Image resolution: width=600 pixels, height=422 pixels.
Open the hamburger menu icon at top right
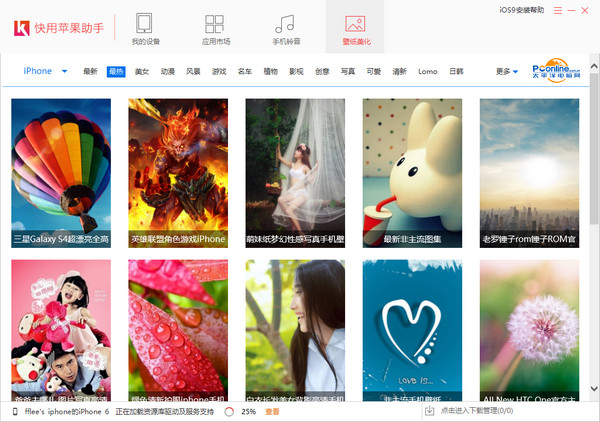558,10
